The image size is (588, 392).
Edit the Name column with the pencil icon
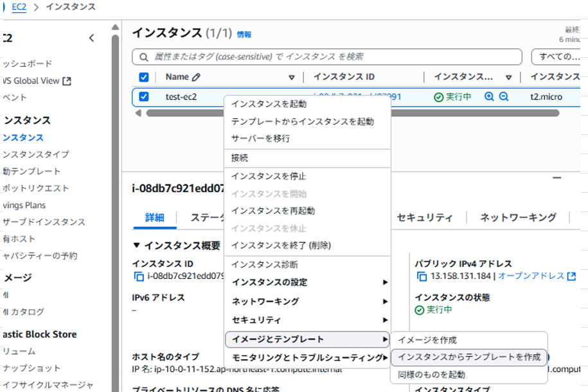pos(196,76)
